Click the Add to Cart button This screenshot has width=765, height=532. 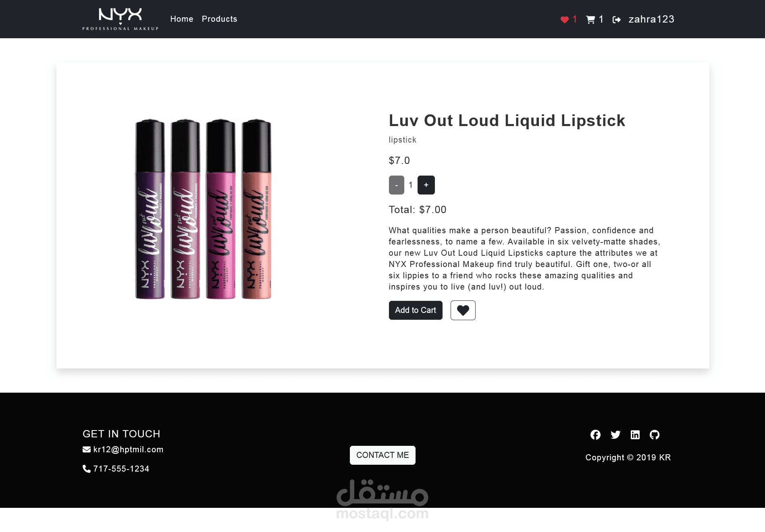point(416,310)
